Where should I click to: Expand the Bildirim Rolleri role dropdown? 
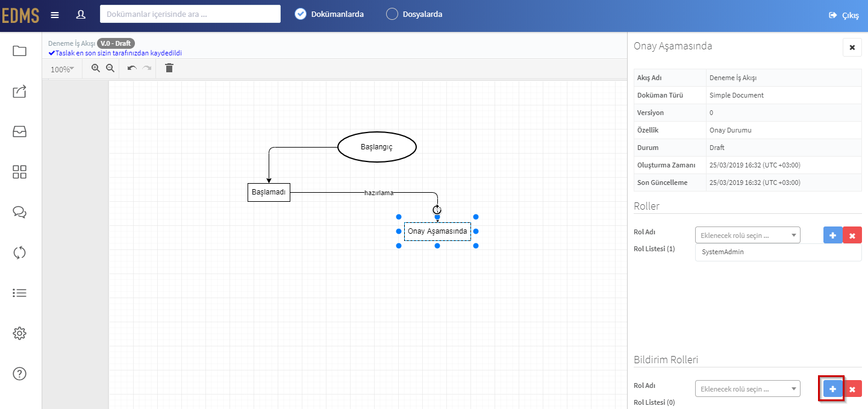coord(748,389)
